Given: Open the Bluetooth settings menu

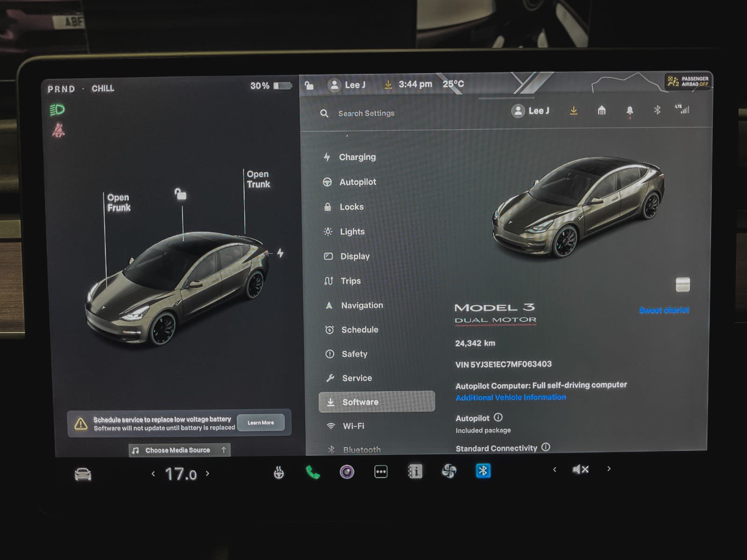Looking at the screenshot, I should (354, 450).
